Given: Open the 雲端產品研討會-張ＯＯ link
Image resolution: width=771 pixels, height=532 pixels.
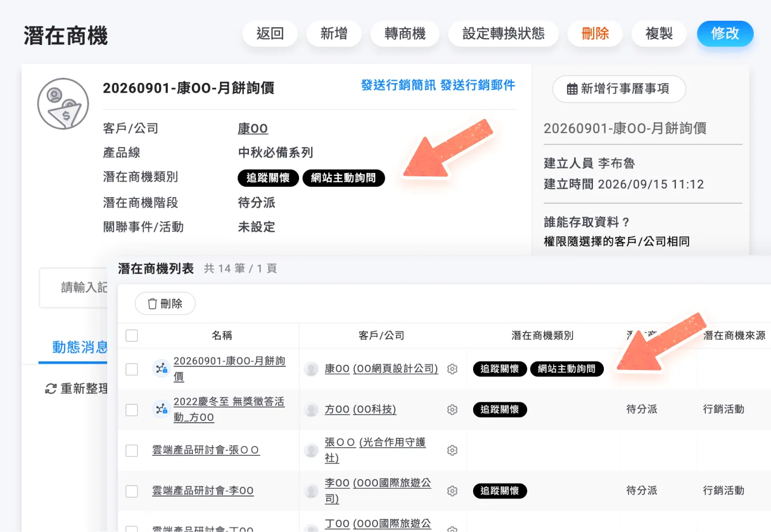Looking at the screenshot, I should (206, 450).
